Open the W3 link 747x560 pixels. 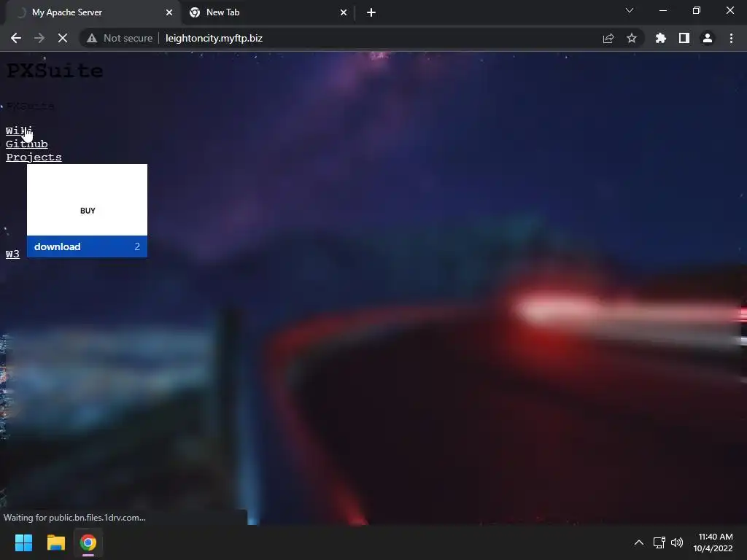point(13,254)
